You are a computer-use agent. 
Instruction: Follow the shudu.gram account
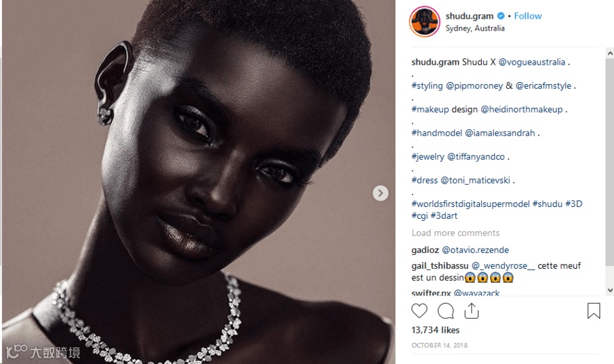pos(528,16)
